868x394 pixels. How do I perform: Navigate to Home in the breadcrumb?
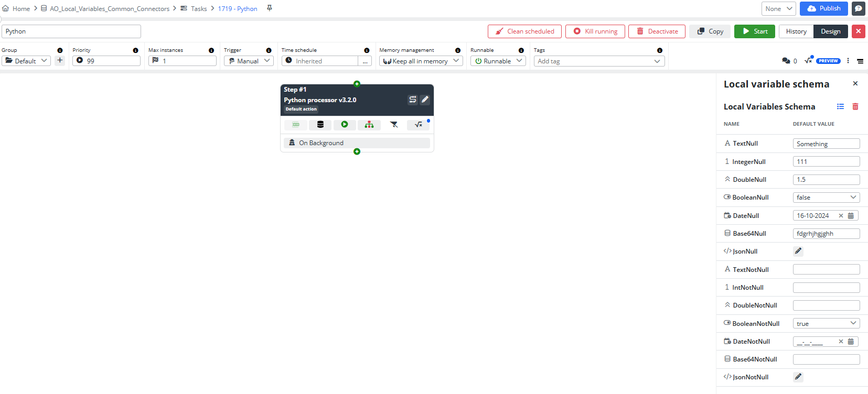pyautogui.click(x=21, y=9)
